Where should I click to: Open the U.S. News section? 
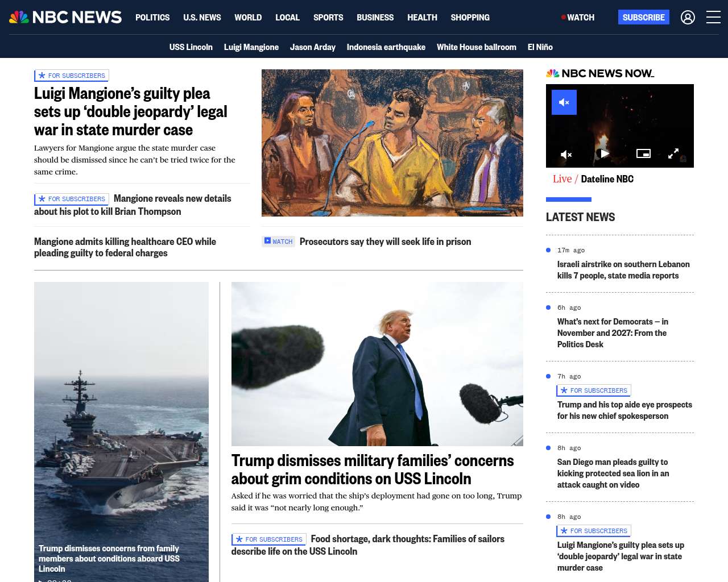[x=202, y=18]
